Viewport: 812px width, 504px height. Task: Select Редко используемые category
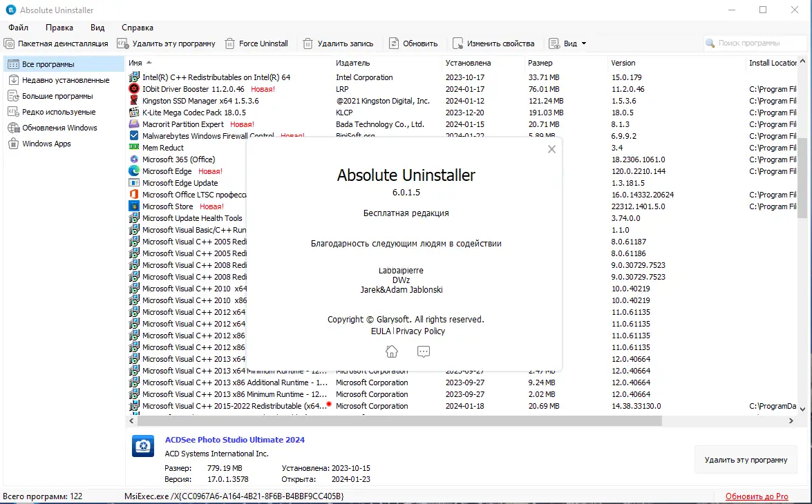(x=64, y=112)
